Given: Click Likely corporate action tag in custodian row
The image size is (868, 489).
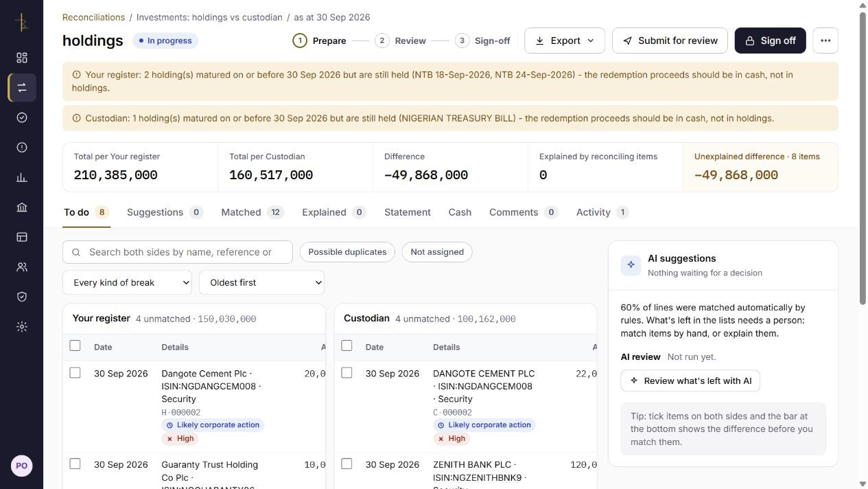Looking at the screenshot, I should point(484,425).
